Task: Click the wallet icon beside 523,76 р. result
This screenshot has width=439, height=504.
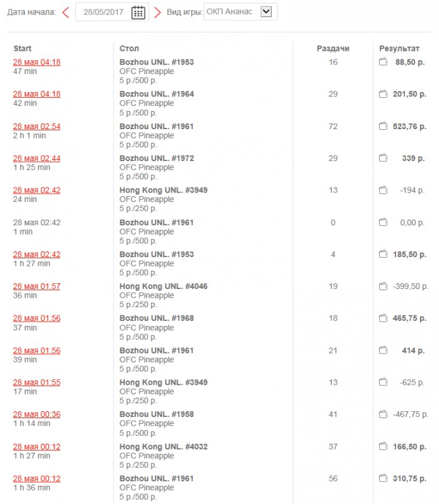Action: pos(383,126)
